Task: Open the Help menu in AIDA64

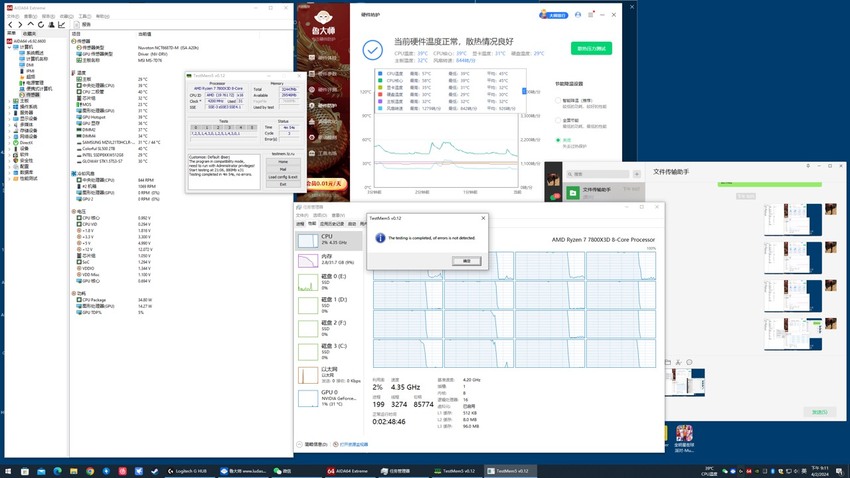Action: click(x=102, y=16)
